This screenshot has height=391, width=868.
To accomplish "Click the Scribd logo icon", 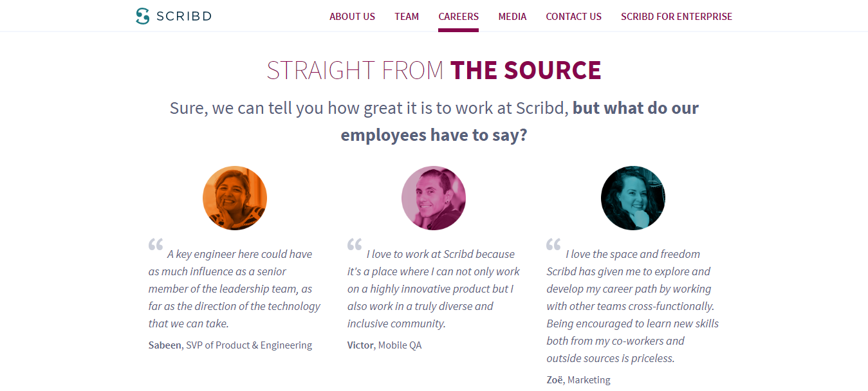I will point(142,16).
